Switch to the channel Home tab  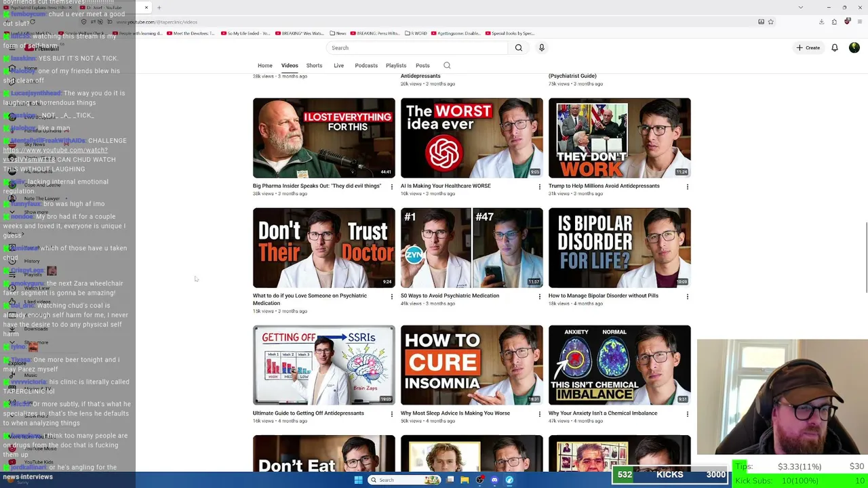(265, 66)
